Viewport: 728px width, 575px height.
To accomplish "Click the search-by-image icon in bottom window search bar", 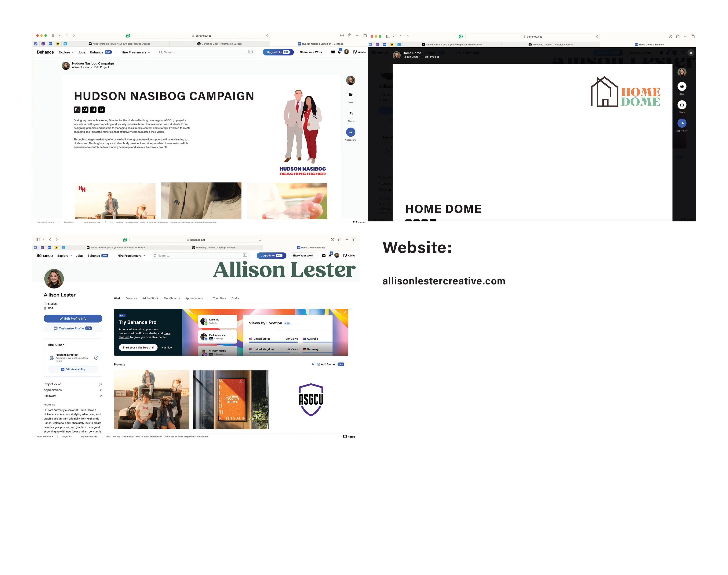I will (245, 255).
